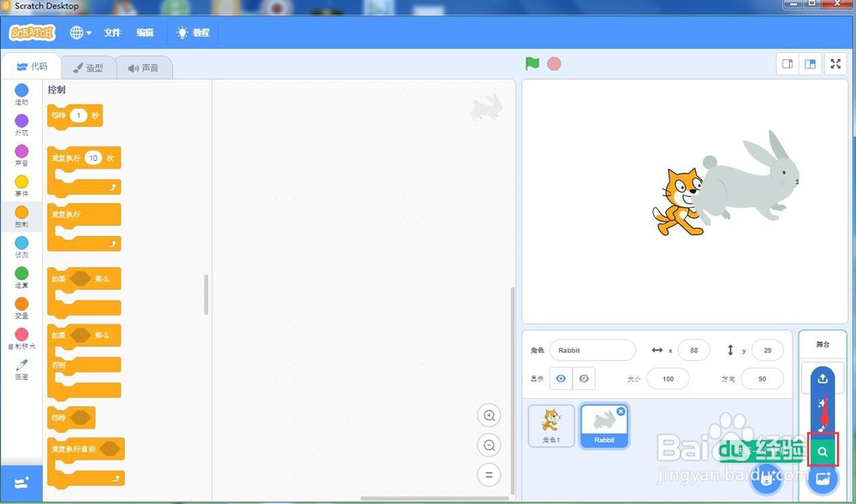Select the 画笔 pen category
The width and height of the screenshot is (856, 504).
[21, 370]
